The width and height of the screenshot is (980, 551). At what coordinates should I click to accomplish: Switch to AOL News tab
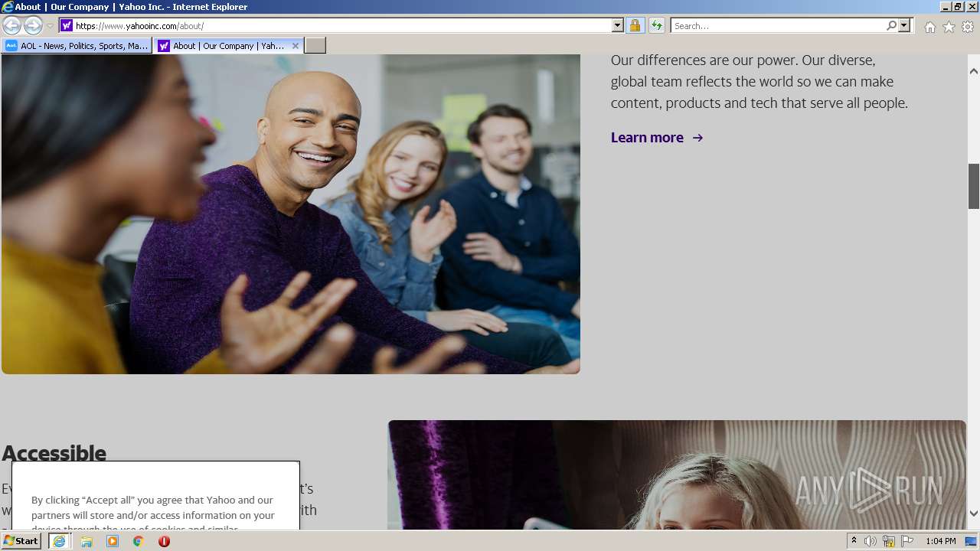point(77,46)
